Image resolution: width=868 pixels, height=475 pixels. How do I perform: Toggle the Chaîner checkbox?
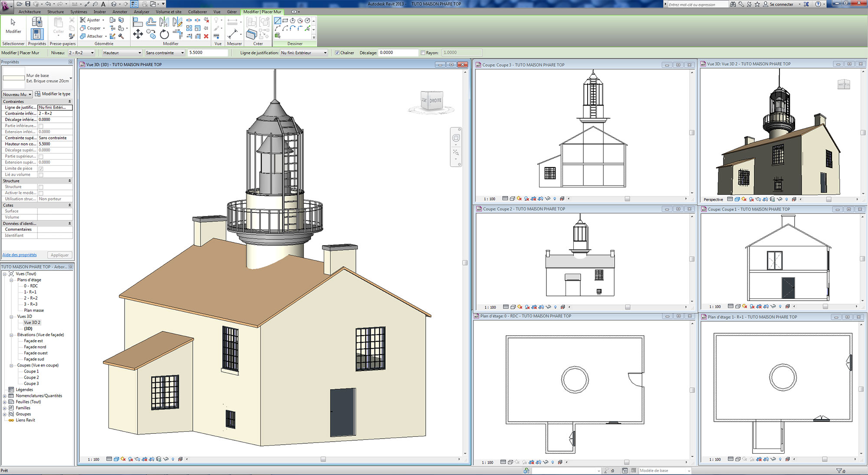(337, 53)
